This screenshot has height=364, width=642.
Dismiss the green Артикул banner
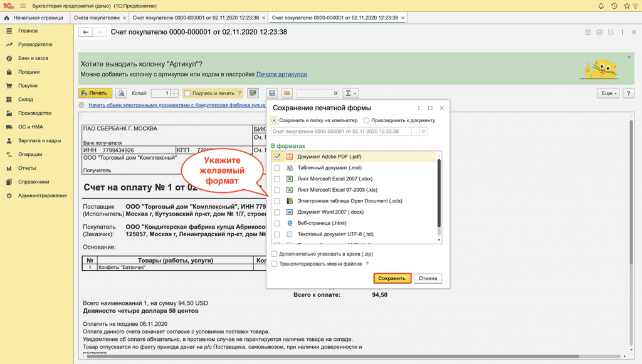point(629,57)
